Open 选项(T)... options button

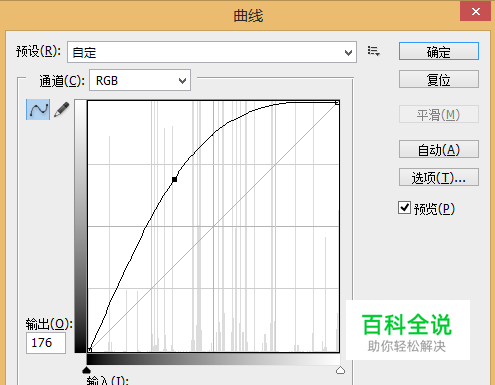[x=439, y=177]
